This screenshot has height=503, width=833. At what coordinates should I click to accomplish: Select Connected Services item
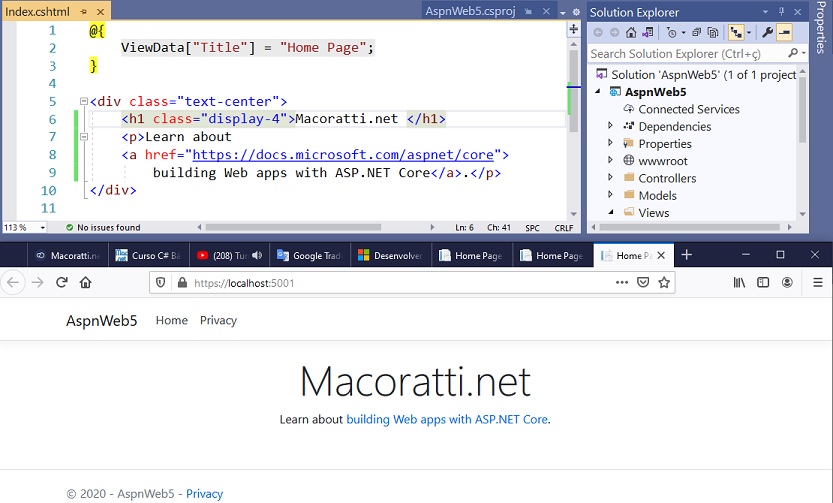[x=688, y=109]
